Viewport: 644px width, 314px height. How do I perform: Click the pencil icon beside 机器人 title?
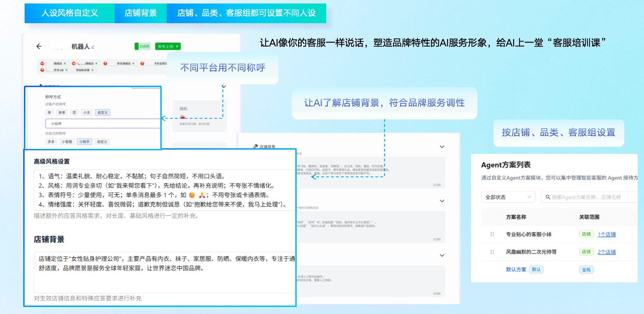(x=93, y=47)
